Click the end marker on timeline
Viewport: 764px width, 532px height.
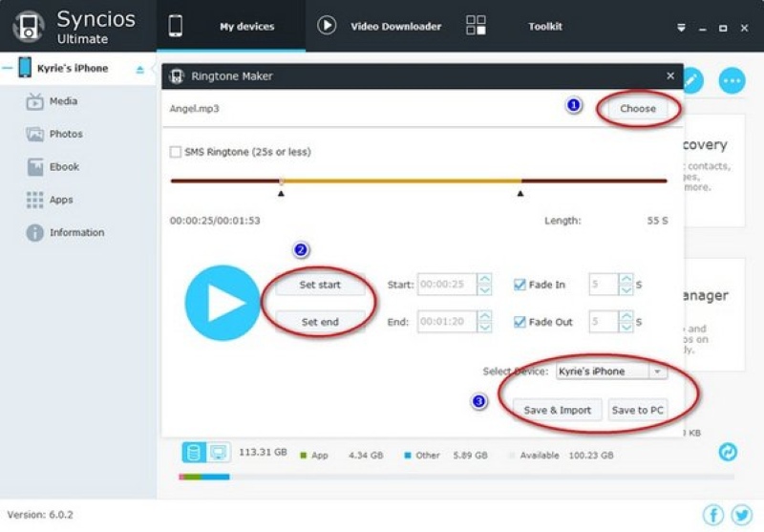coord(520,193)
